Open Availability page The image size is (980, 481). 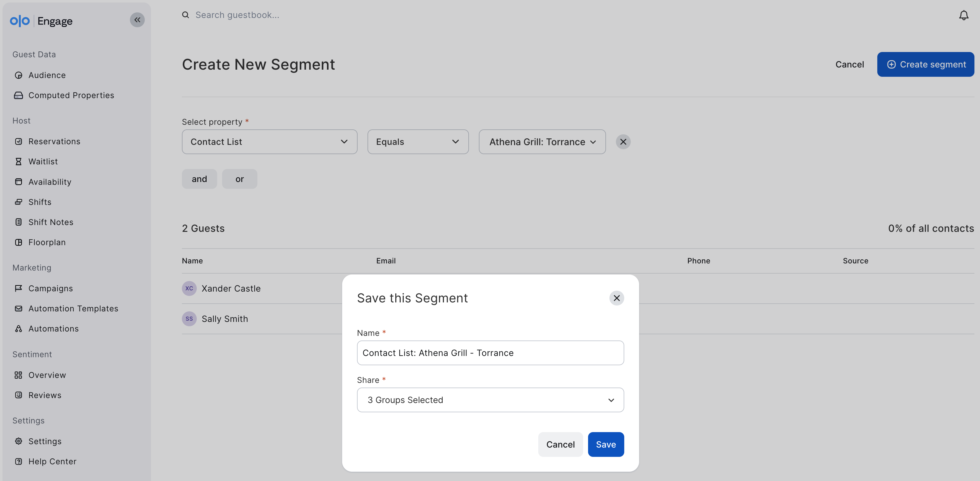tap(49, 182)
